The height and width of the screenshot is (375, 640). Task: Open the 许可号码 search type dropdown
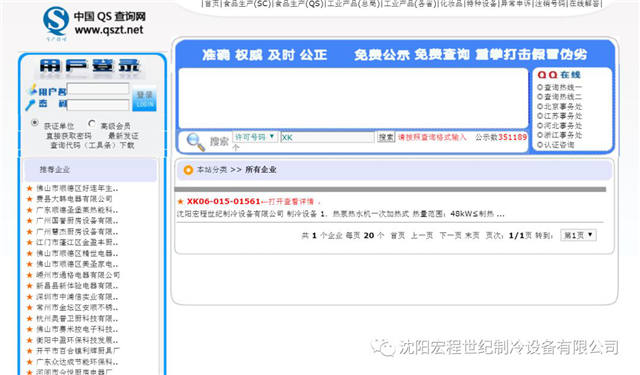[255, 137]
